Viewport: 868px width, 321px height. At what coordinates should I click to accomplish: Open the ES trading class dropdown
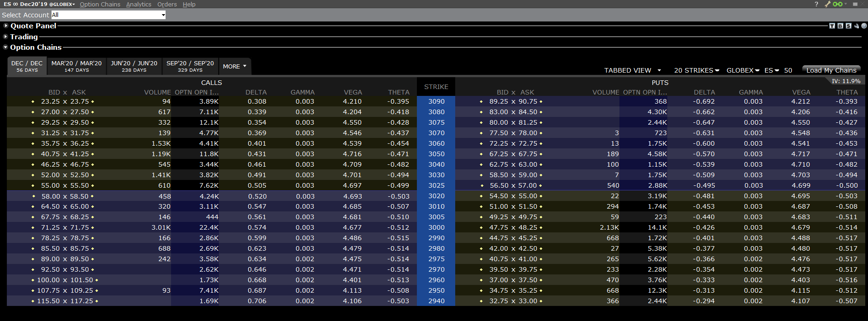pyautogui.click(x=772, y=70)
